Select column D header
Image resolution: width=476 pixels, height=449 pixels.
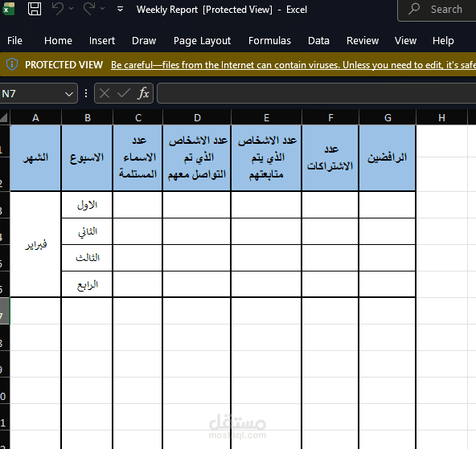pos(197,117)
